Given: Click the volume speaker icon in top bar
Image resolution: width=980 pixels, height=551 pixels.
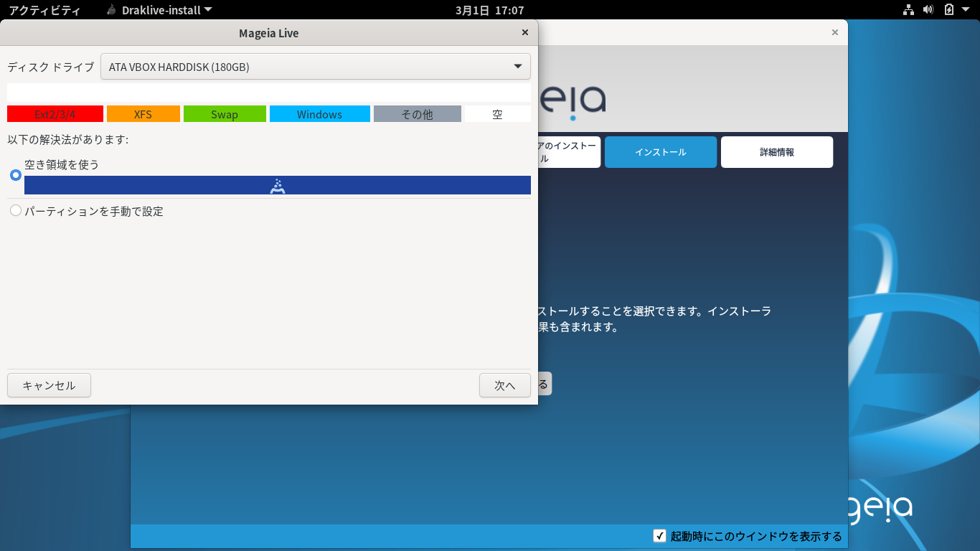Looking at the screenshot, I should point(928,10).
